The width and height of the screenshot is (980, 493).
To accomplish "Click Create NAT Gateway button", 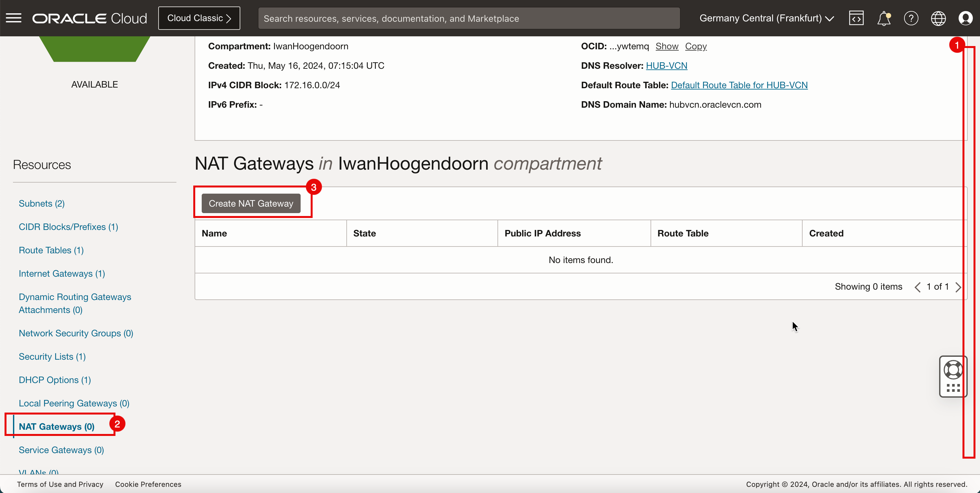I will coord(251,203).
